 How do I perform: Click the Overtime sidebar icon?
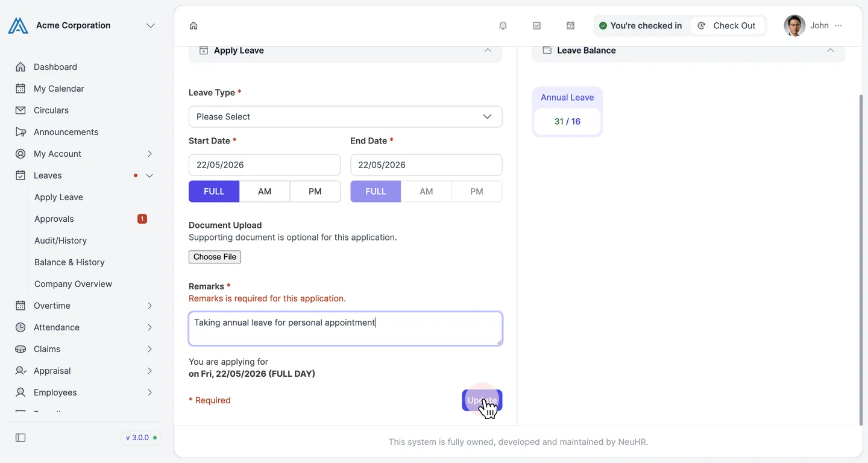click(x=20, y=306)
